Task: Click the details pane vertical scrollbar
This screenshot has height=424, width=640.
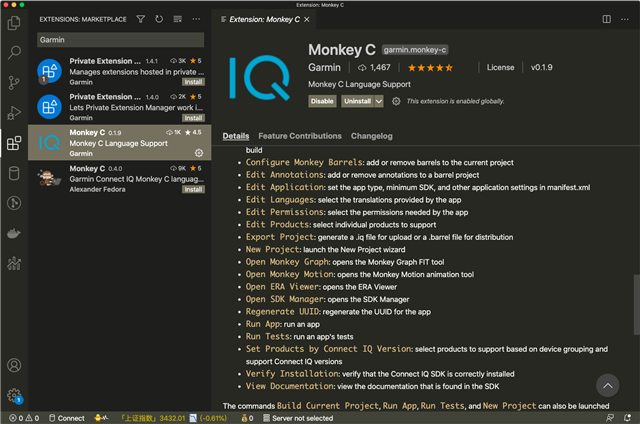Action: coord(636,304)
